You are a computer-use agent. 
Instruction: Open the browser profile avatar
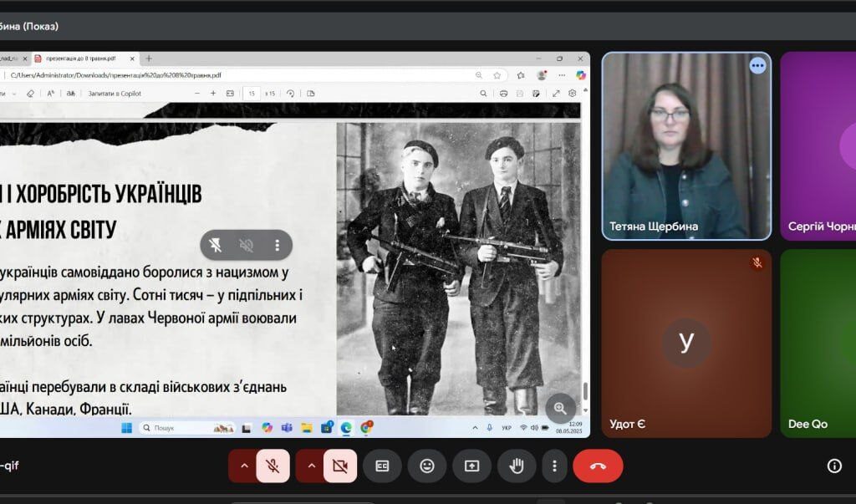[x=542, y=75]
